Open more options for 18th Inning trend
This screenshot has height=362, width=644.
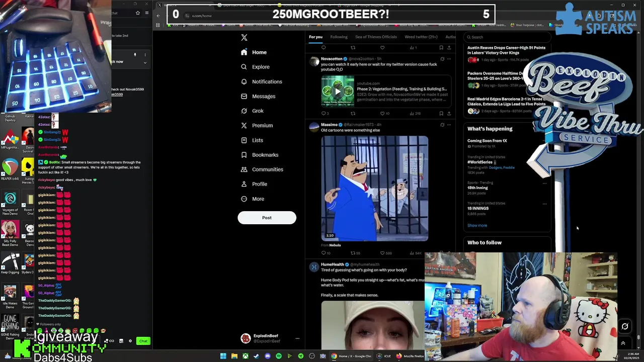click(x=544, y=183)
